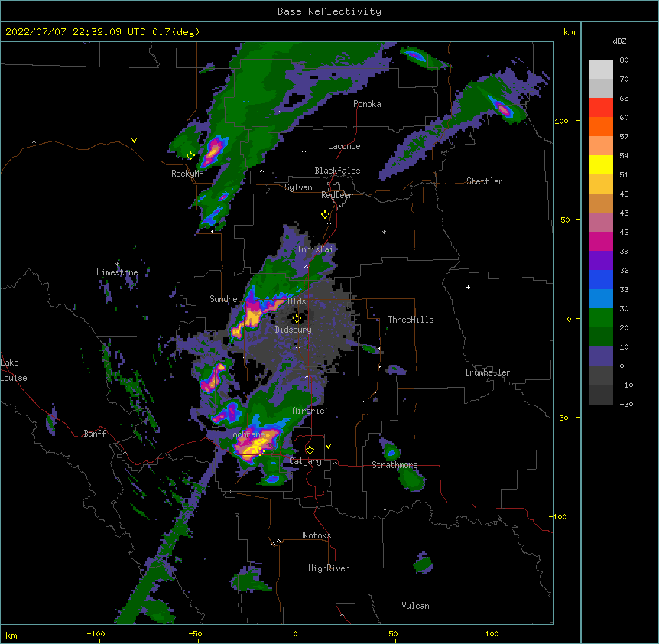The height and width of the screenshot is (644, 659).
Task: Click the Sundre town label
Action: (223, 299)
